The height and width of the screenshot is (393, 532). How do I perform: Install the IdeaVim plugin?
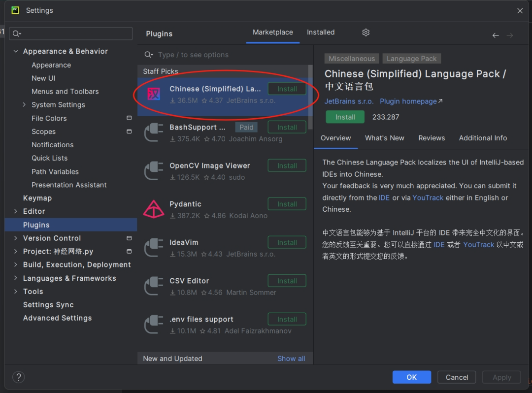(x=287, y=242)
